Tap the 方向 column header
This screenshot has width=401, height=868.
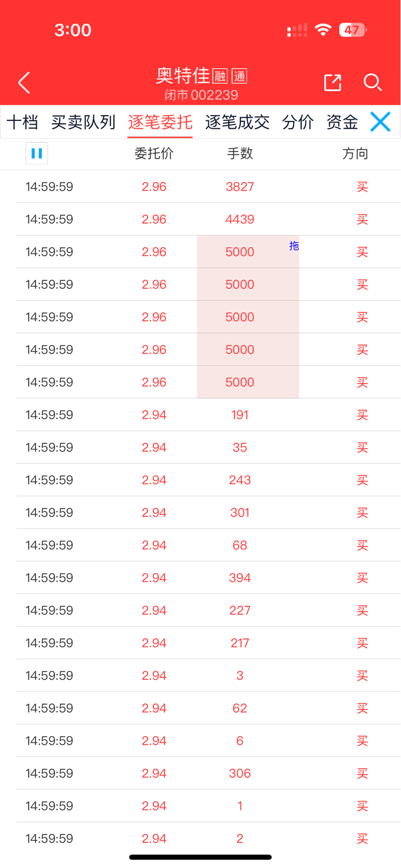click(x=355, y=153)
